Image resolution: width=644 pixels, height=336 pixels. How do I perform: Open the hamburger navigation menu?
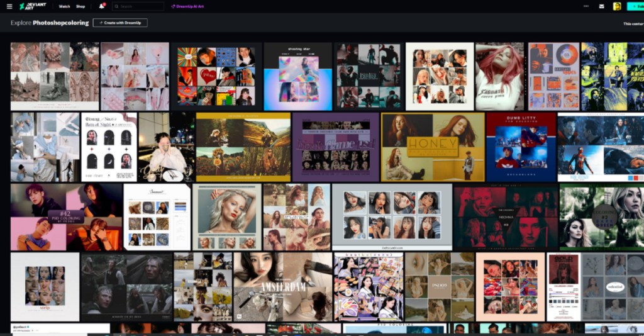9,6
